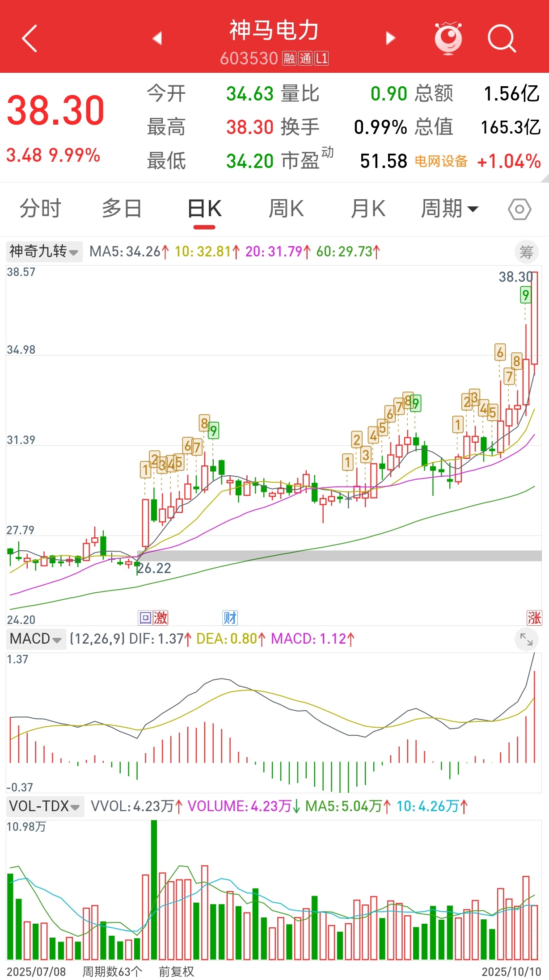Toggle 前复权 price adjustment mode
The height and width of the screenshot is (980, 549).
click(176, 972)
